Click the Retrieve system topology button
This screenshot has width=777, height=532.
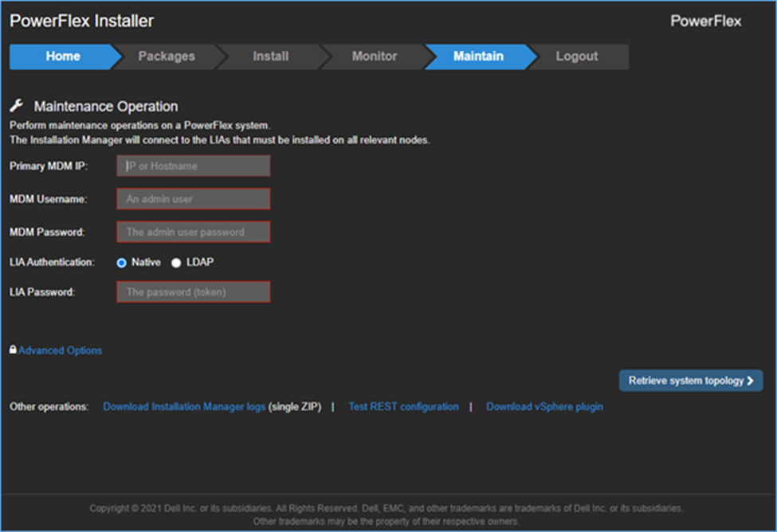(690, 381)
